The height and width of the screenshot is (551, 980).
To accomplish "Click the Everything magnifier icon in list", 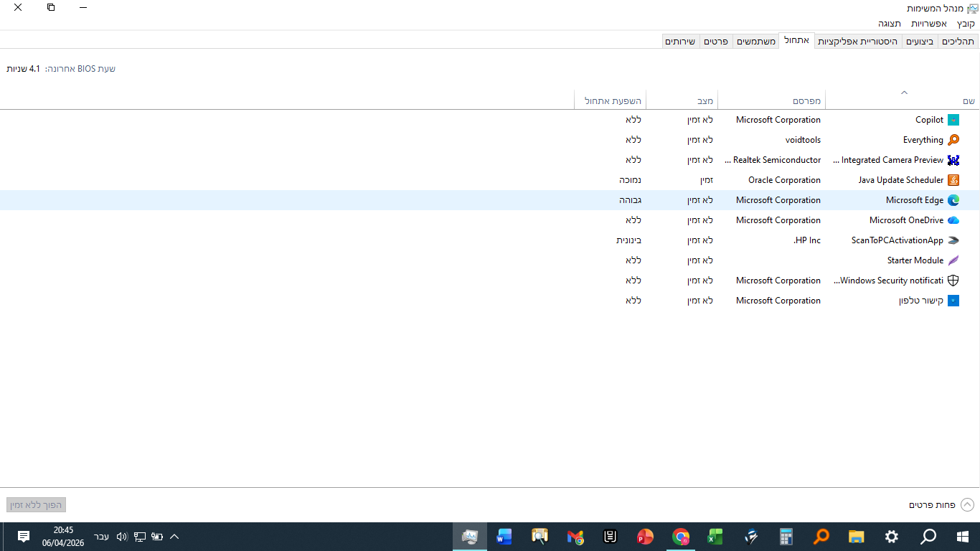I will pyautogui.click(x=953, y=140).
